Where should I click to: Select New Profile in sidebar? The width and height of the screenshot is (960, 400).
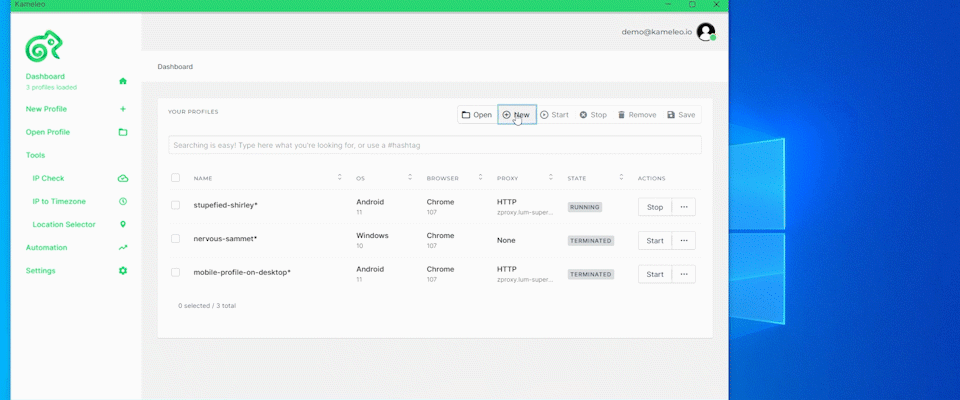coord(46,109)
